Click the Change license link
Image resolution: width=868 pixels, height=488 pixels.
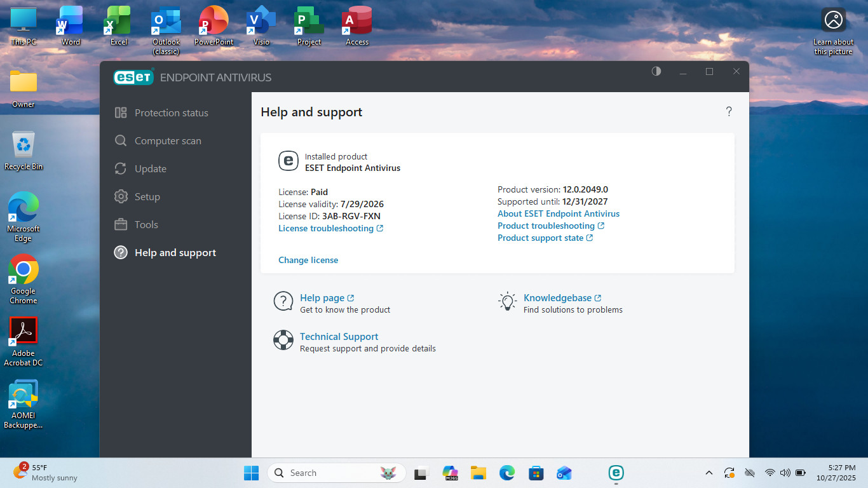click(x=308, y=260)
